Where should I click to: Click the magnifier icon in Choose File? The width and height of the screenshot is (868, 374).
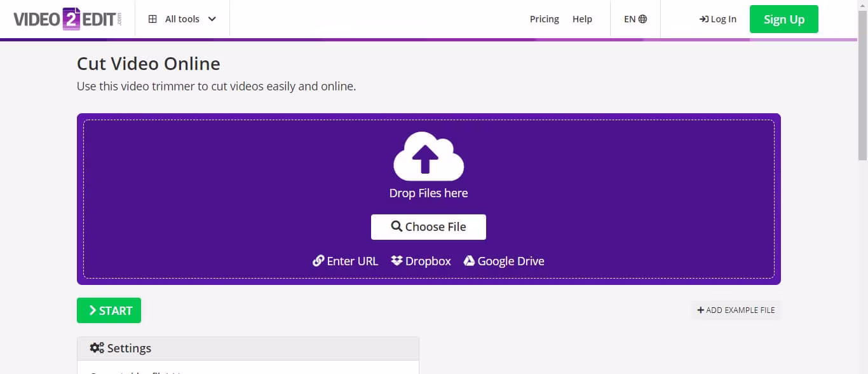click(x=397, y=226)
